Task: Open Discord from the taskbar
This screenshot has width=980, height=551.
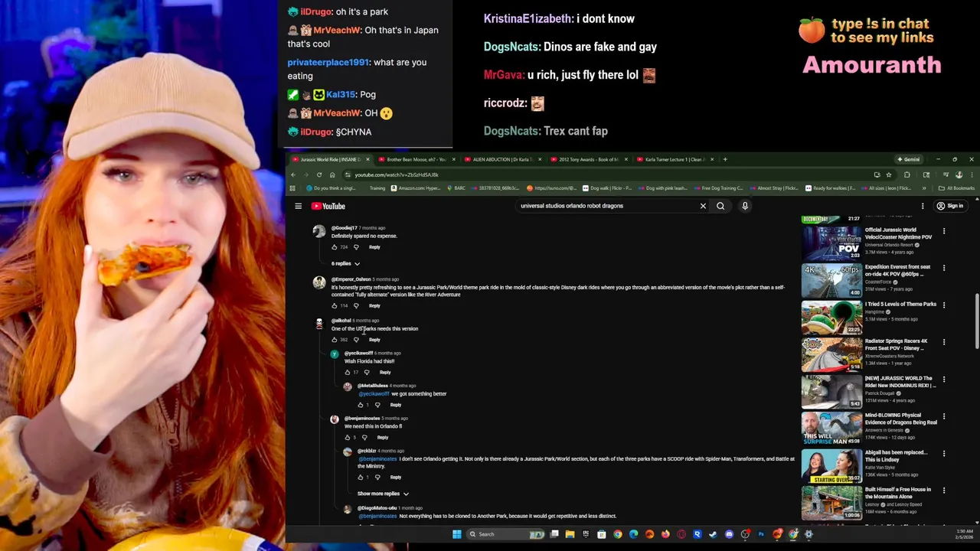Action: [x=729, y=534]
